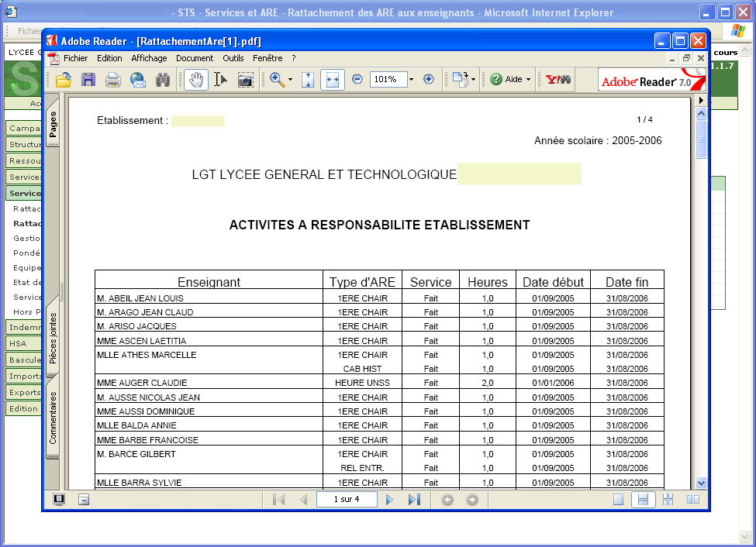
Task: Set view to fit page height
Action: [308, 80]
